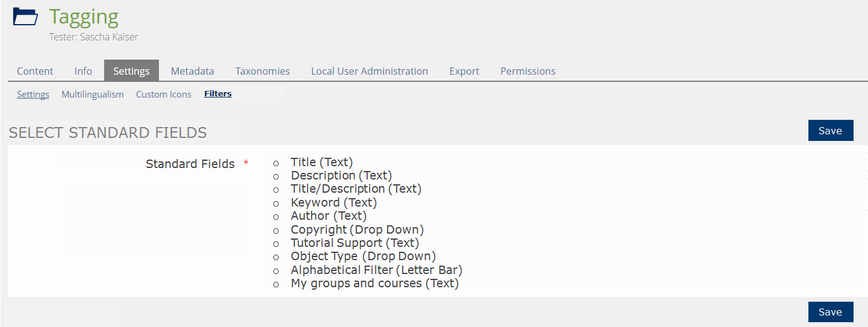Image resolution: width=868 pixels, height=327 pixels.
Task: Select the Copyright (Drop Down) field
Action: pos(276,231)
